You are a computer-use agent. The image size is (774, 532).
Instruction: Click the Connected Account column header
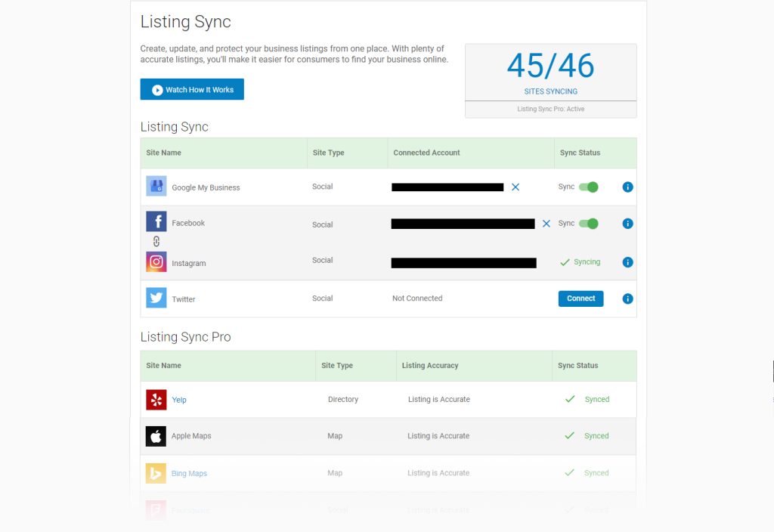coord(426,153)
